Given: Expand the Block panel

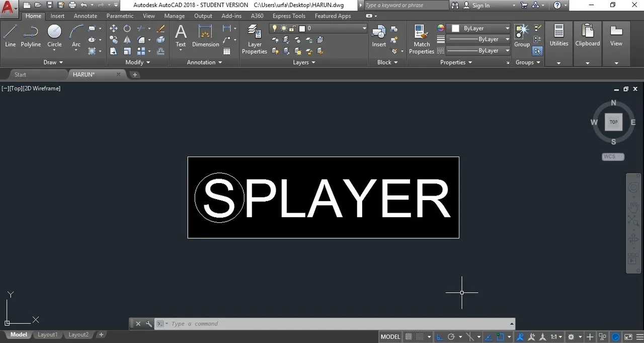Looking at the screenshot, I should (387, 62).
